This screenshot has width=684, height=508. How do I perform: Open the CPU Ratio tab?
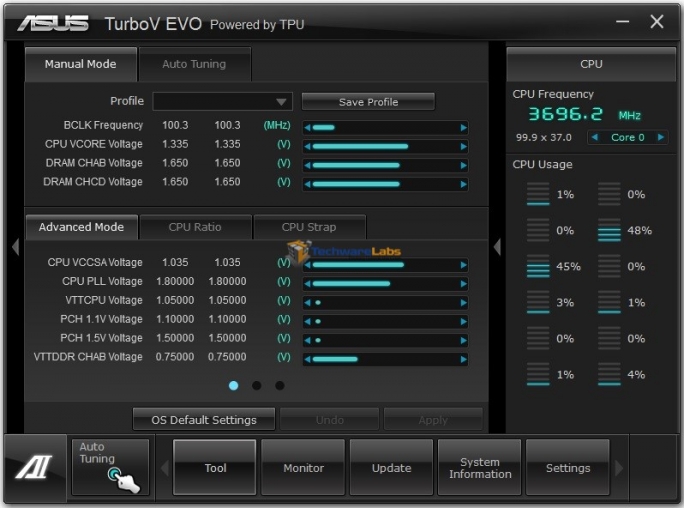pyautogui.click(x=195, y=227)
